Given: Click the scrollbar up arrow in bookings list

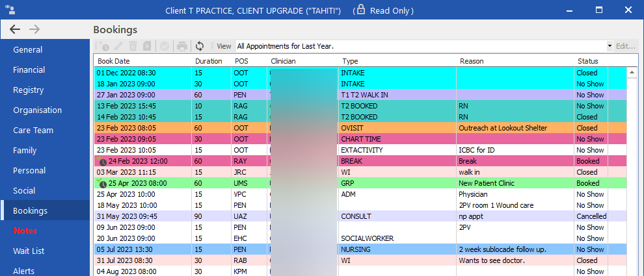Looking at the screenshot, I should 631,73.
